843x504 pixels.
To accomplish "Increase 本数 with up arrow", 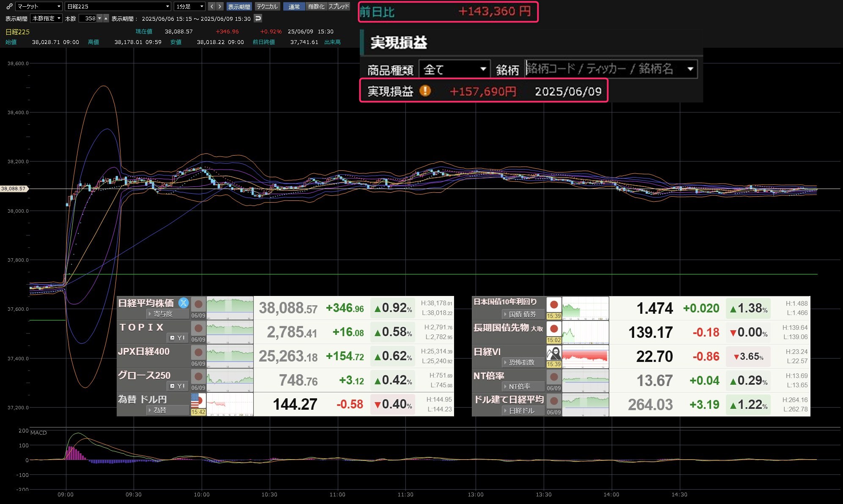I will [106, 18].
